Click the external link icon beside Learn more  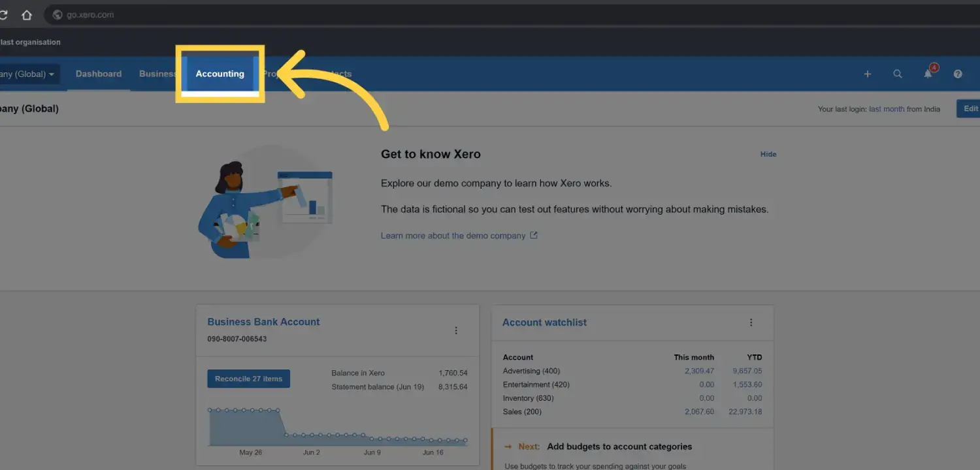pyautogui.click(x=534, y=235)
